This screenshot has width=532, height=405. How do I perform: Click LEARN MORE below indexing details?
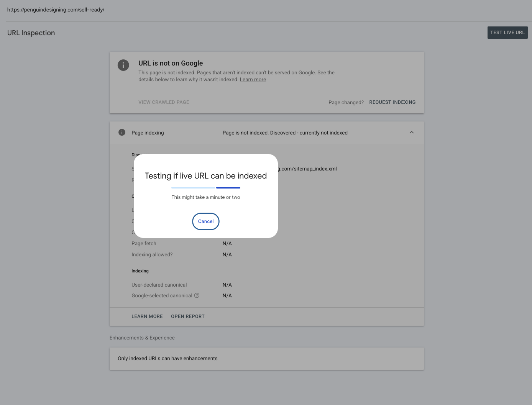coord(147,316)
